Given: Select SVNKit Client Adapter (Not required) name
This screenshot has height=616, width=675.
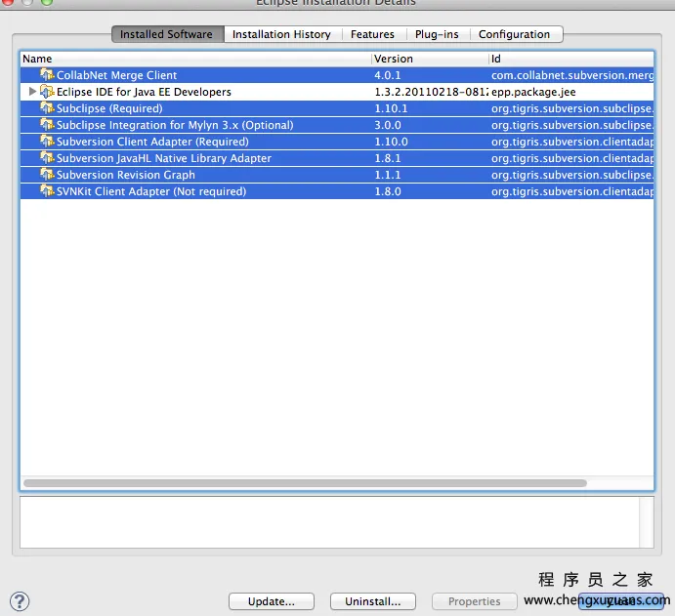Looking at the screenshot, I should [151, 191].
